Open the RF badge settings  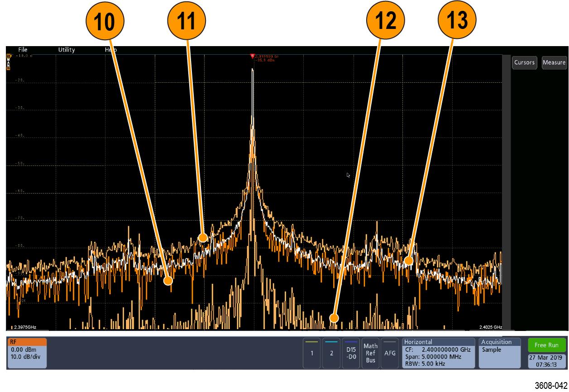(x=27, y=353)
